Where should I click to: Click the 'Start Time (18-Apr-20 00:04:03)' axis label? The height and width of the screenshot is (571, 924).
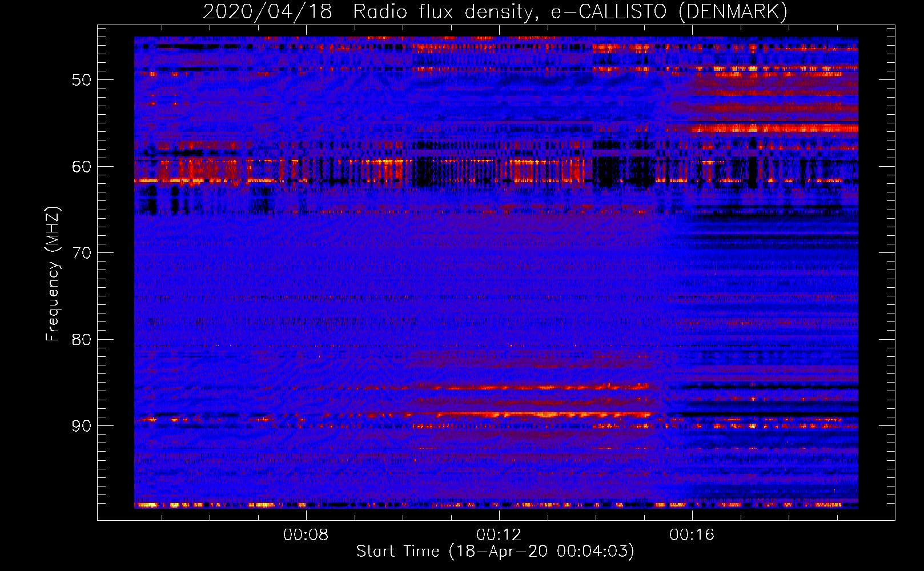[x=495, y=552]
